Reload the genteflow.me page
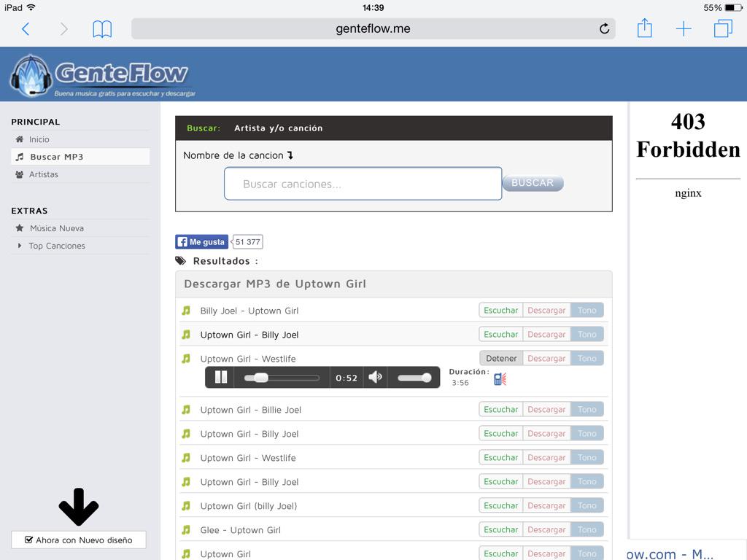This screenshot has width=747, height=560. click(604, 28)
